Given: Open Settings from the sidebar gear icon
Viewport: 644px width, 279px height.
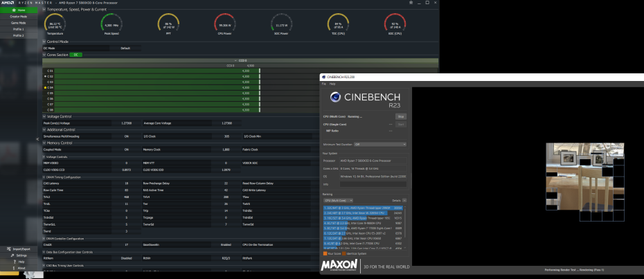Looking at the screenshot, I should [x=12, y=255].
